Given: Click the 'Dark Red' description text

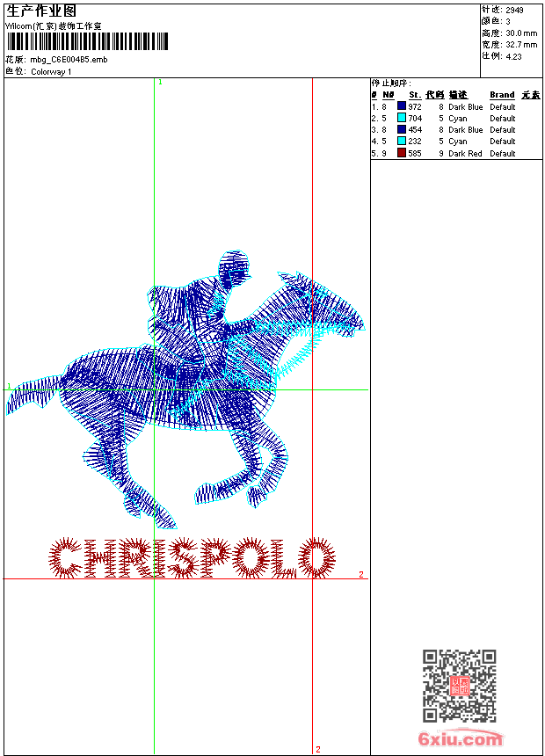Looking at the screenshot, I should [x=465, y=153].
